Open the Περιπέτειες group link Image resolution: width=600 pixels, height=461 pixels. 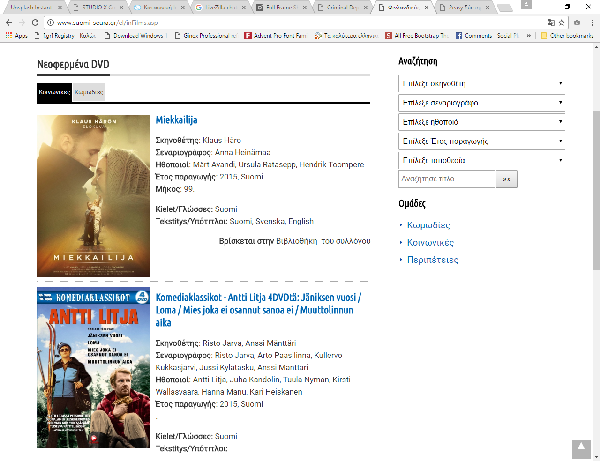[x=433, y=260]
